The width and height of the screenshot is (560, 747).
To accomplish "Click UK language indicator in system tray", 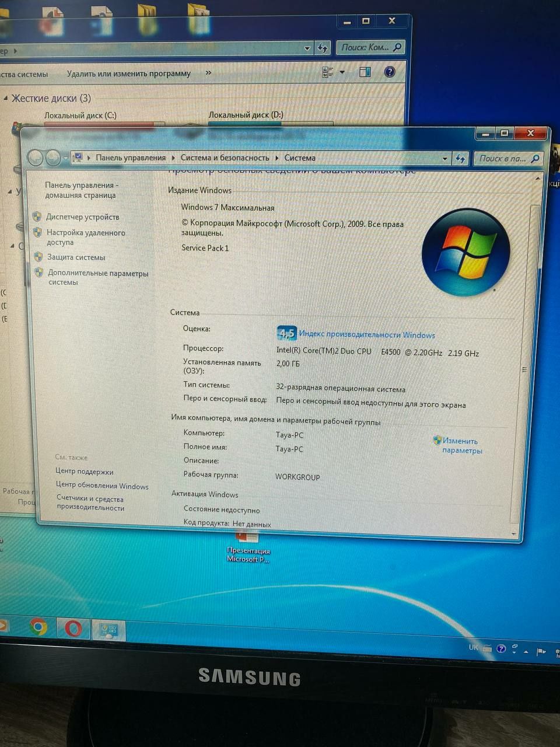I will coord(474,647).
